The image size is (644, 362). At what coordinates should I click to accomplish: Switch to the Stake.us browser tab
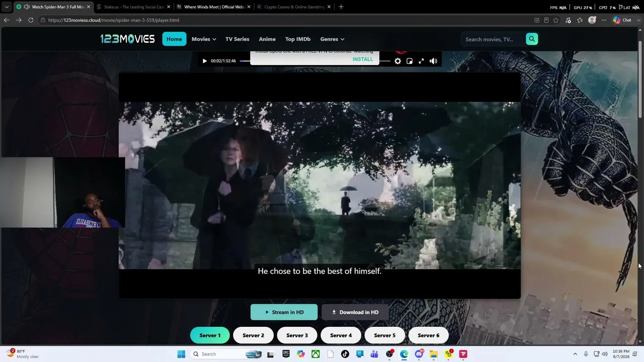pos(134,7)
